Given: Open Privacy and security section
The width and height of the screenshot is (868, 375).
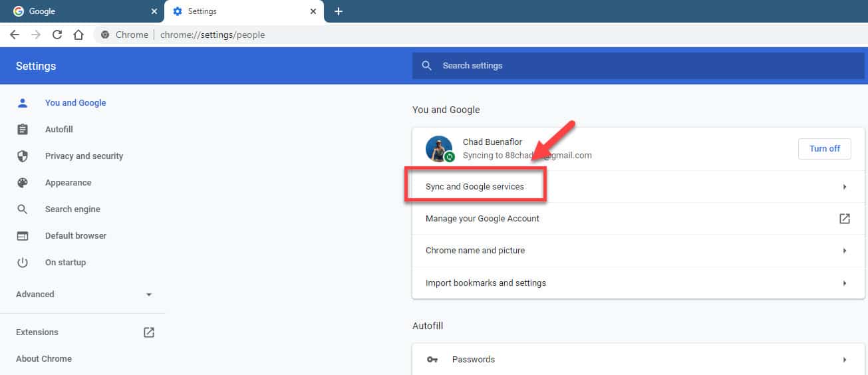Looking at the screenshot, I should pyautogui.click(x=84, y=156).
